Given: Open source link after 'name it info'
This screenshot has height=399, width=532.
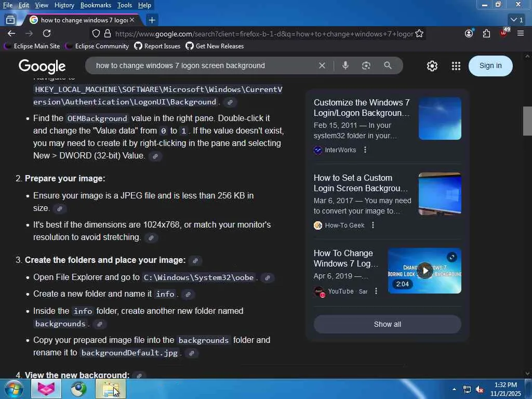Looking at the screenshot, I should click(x=188, y=295).
